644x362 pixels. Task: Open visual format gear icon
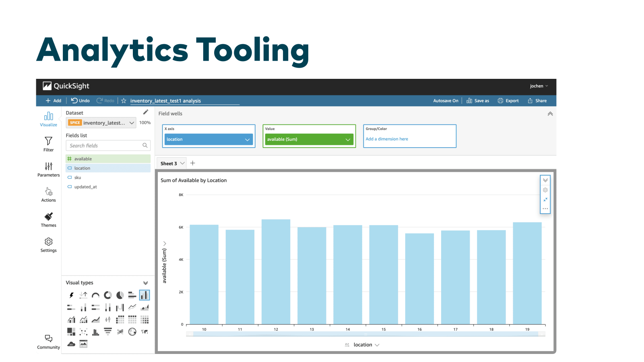tap(545, 190)
